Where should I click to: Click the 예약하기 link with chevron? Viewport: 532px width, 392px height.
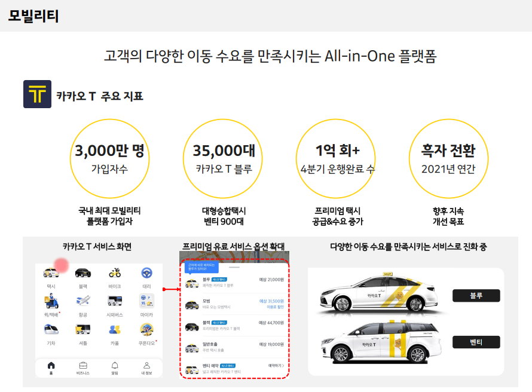point(276,366)
